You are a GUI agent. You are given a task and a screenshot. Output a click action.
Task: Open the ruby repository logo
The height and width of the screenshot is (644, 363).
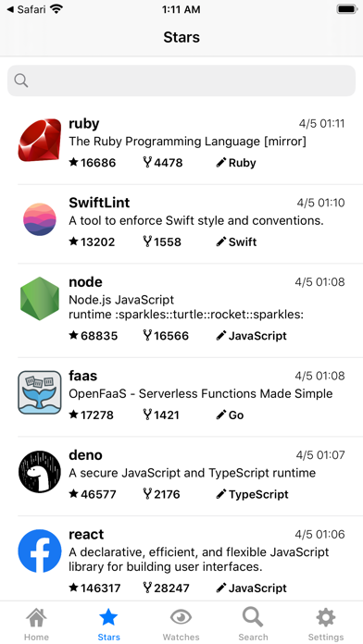coord(40,140)
